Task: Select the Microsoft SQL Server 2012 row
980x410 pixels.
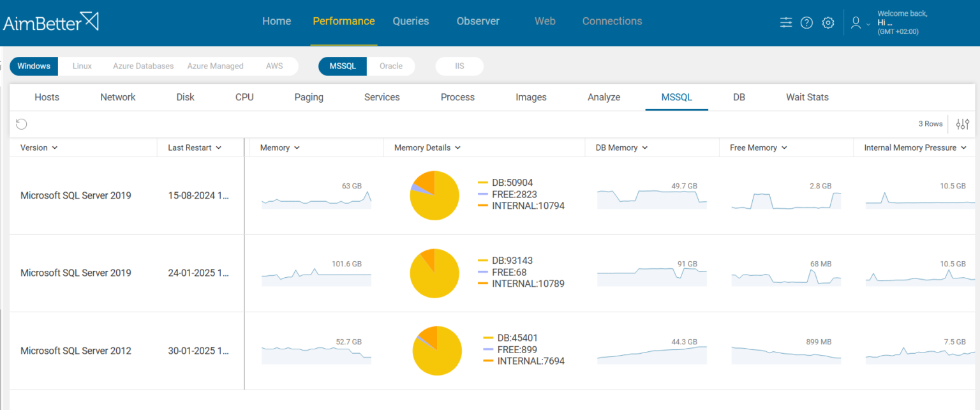Action: 76,351
